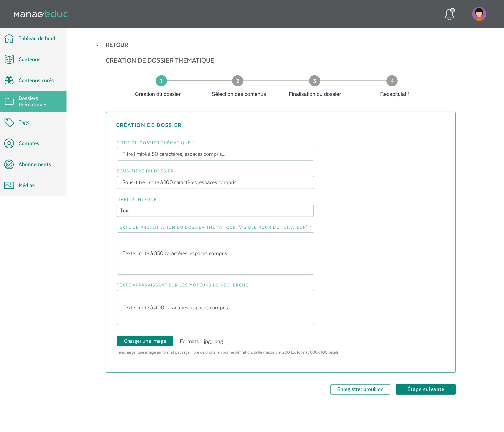504x432 pixels.
Task: Click the back chevron next to RETOUR
Action: click(97, 44)
